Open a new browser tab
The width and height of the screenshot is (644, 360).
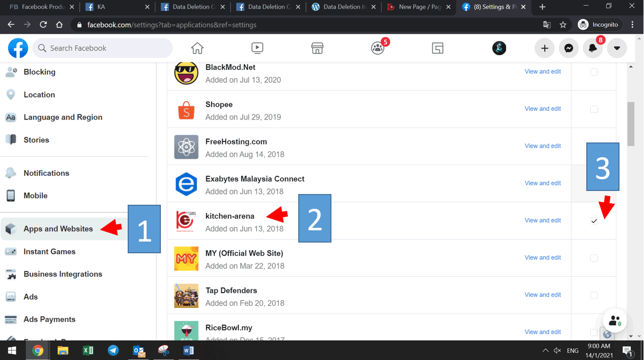click(542, 7)
